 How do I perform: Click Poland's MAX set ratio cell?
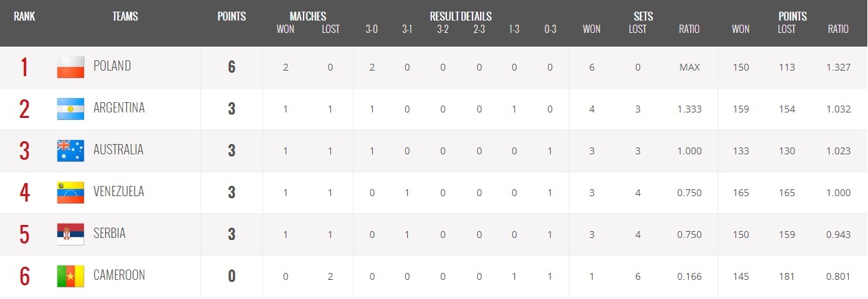(x=689, y=67)
